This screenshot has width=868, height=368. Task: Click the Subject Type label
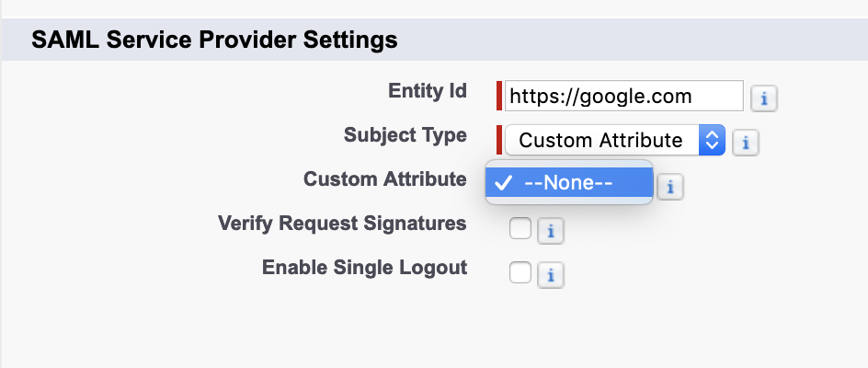tap(405, 135)
